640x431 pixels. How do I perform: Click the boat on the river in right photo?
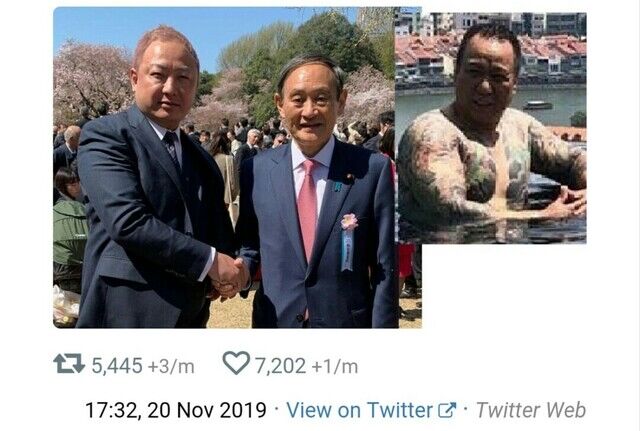click(x=538, y=105)
